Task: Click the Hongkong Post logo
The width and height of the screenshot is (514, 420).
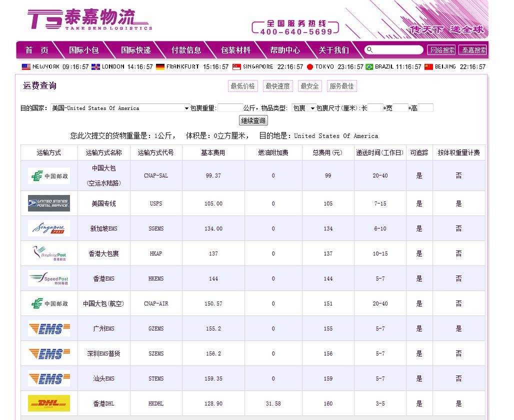Action: 49,253
